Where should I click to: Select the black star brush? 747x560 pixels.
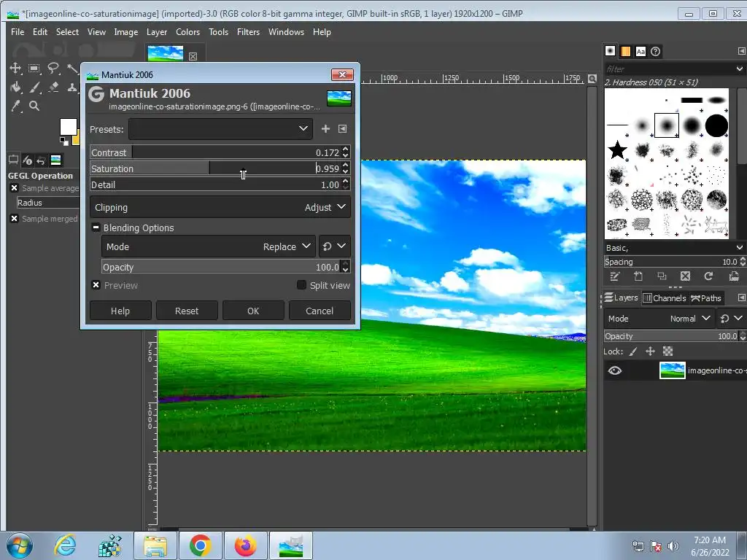click(617, 150)
